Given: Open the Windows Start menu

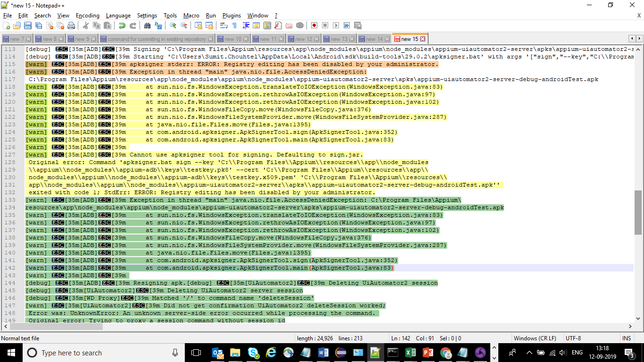Looking at the screenshot, I should click(x=11, y=353).
